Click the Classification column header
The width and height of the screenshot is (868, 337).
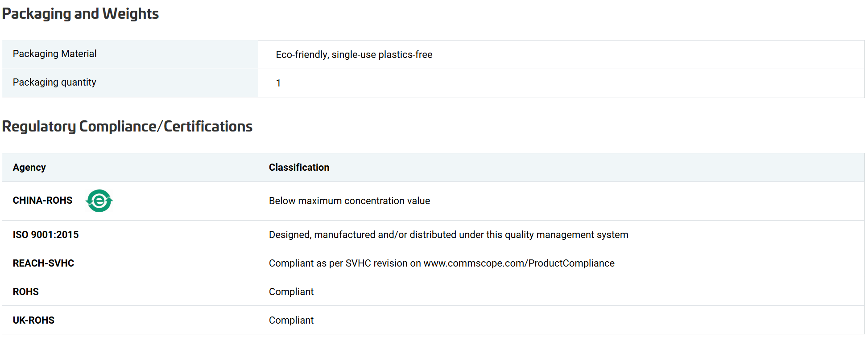click(299, 168)
